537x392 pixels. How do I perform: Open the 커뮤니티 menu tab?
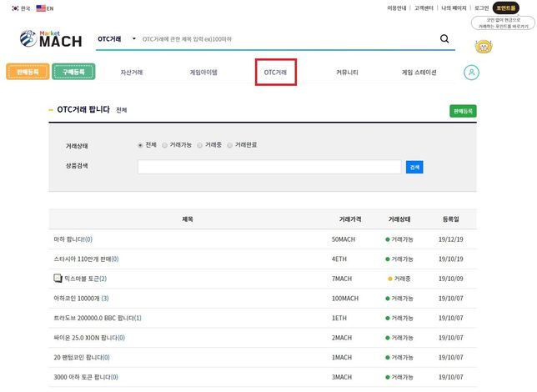tap(347, 73)
